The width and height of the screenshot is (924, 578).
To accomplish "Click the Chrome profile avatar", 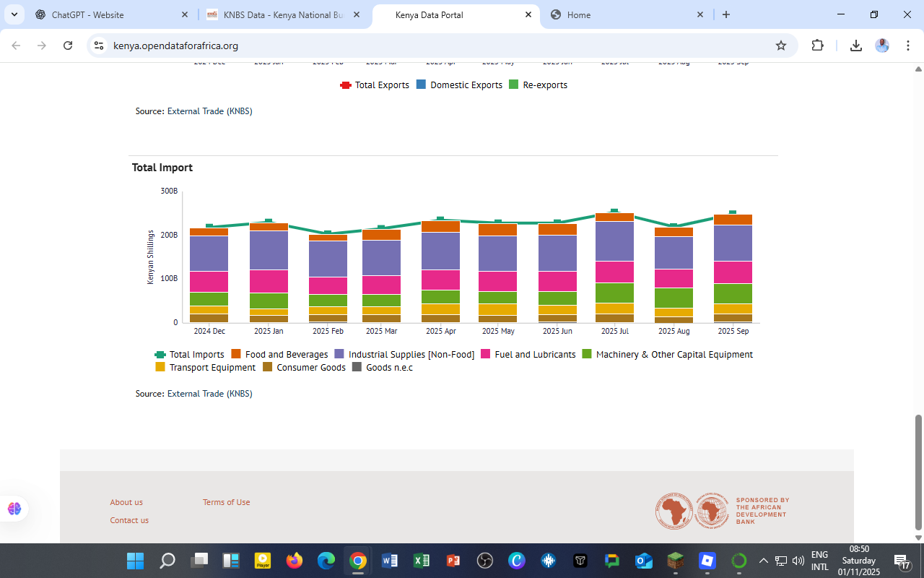I will click(x=882, y=45).
